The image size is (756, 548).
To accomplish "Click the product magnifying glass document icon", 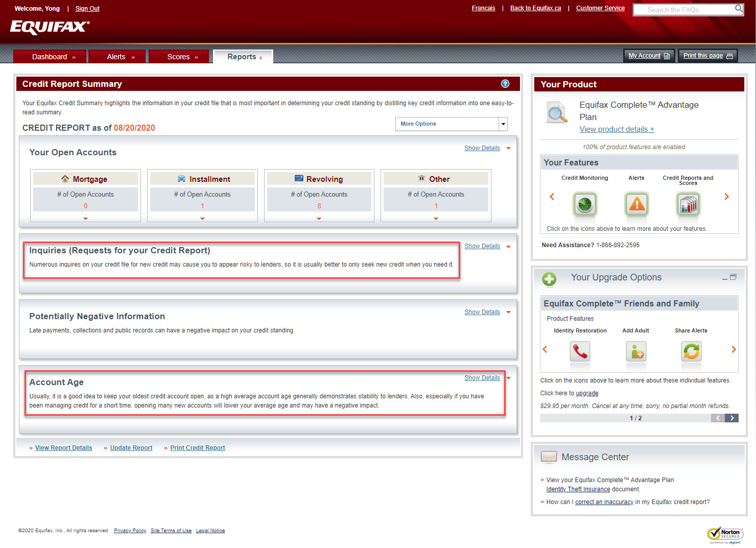I will point(557,112).
